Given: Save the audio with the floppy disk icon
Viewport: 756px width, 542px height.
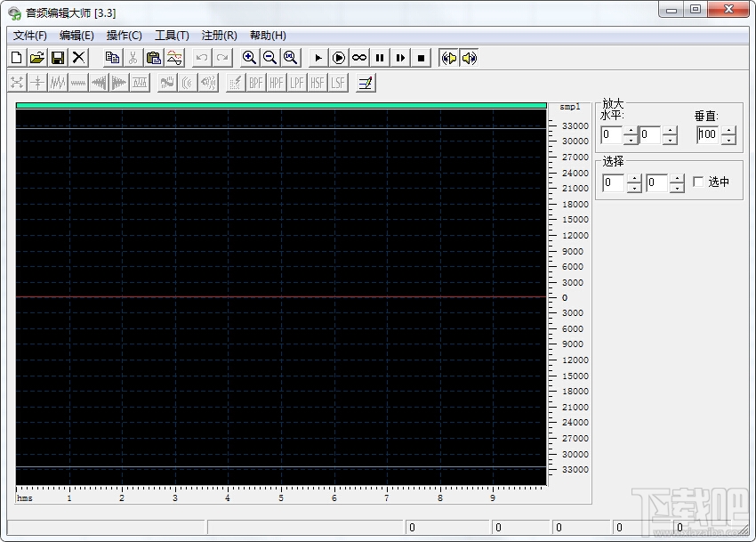Looking at the screenshot, I should (x=58, y=58).
